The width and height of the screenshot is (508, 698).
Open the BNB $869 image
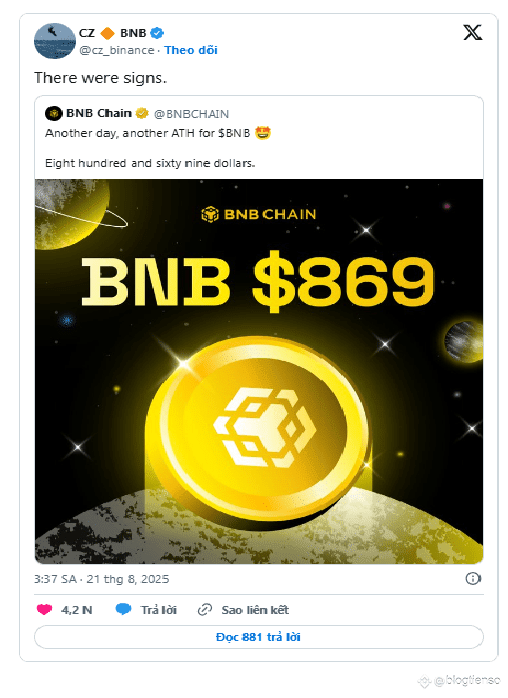[259, 371]
